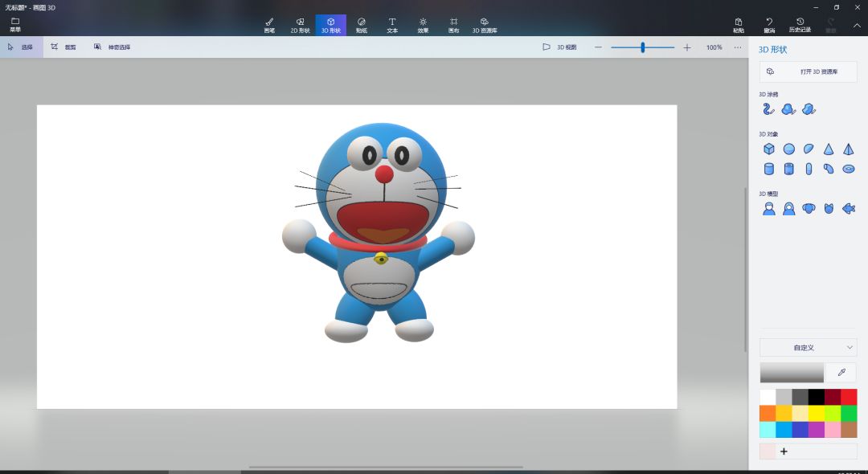Open the 效果 effects tab
Screen dimensions: 868x474
tap(423, 26)
